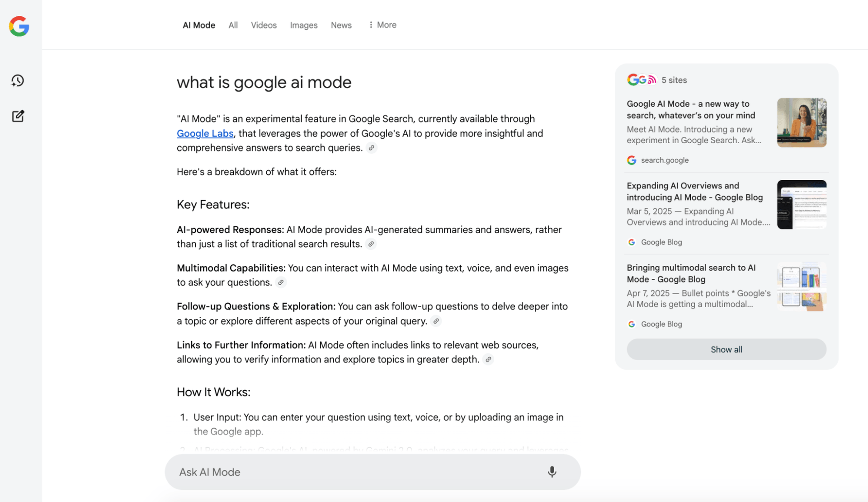Open the More options menu
This screenshot has height=502, width=868.
click(x=382, y=25)
